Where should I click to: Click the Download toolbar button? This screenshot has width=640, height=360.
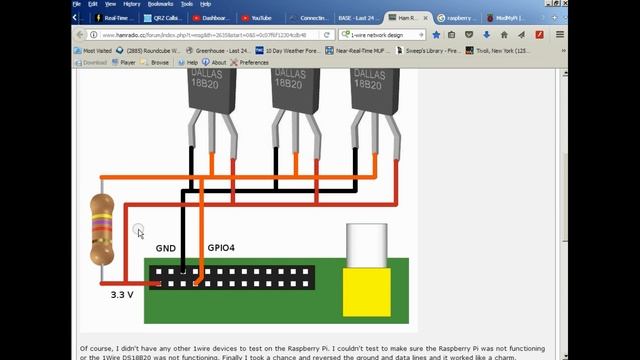pyautogui.click(x=91, y=62)
